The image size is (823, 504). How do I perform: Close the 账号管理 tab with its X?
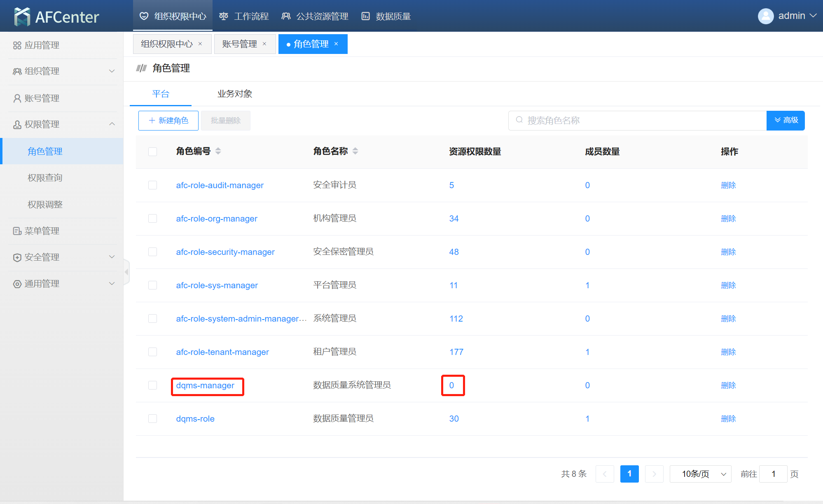click(x=264, y=44)
